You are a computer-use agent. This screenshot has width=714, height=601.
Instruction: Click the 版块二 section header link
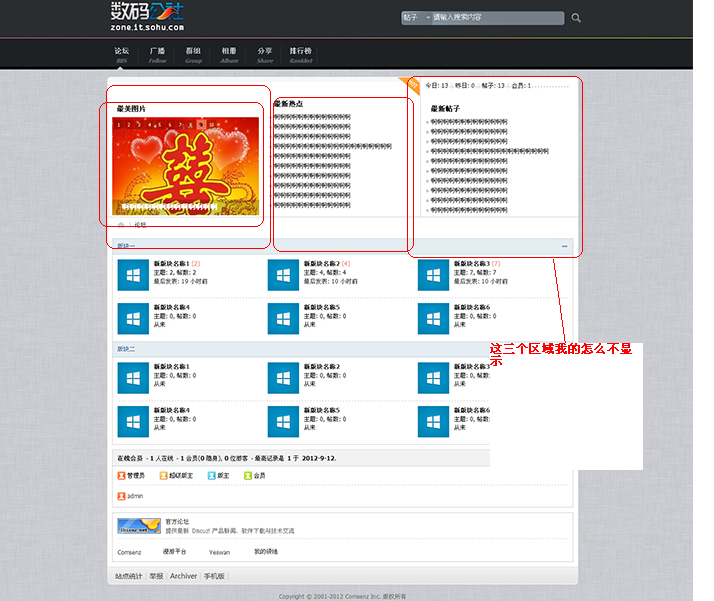[x=126, y=349]
